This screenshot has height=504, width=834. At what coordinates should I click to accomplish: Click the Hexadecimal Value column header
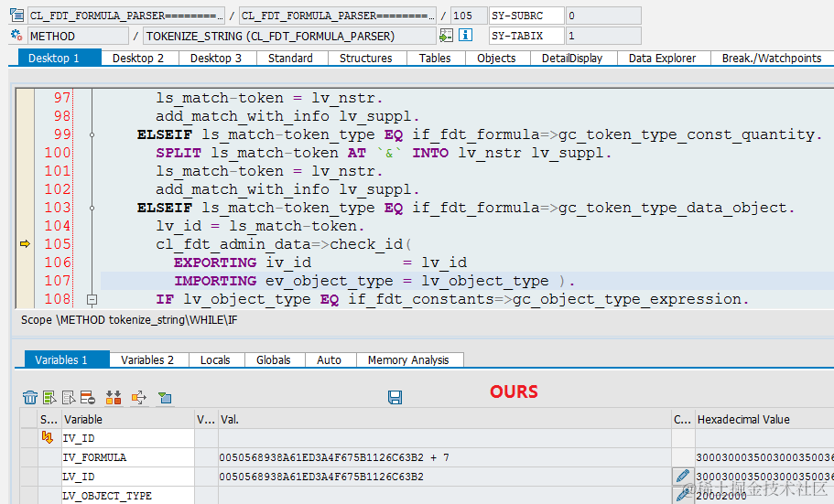tap(764, 420)
